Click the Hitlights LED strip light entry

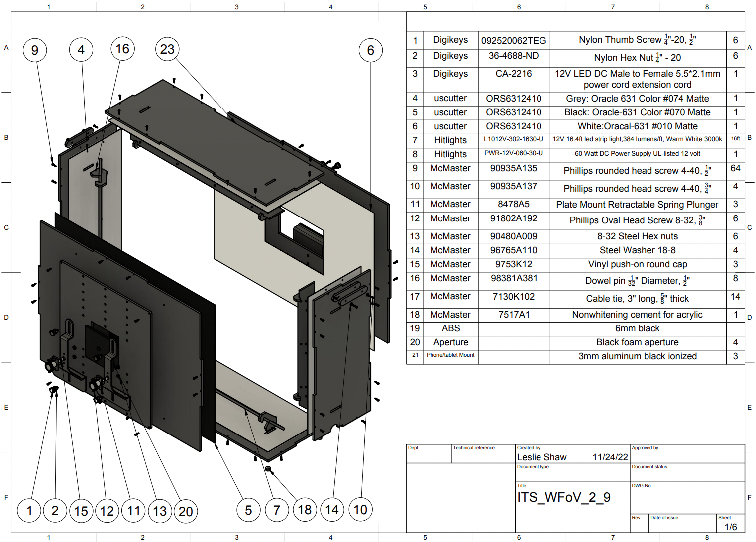click(637, 140)
